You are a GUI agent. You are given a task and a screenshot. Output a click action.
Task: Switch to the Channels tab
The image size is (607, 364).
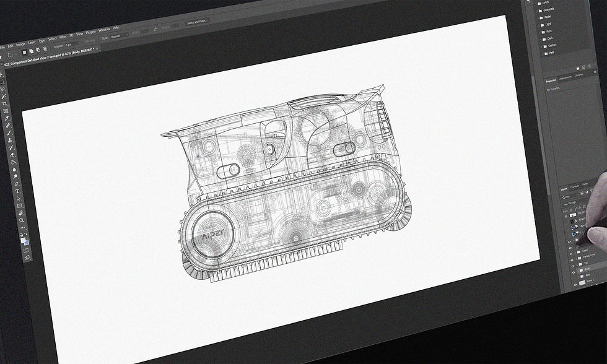[x=575, y=187]
